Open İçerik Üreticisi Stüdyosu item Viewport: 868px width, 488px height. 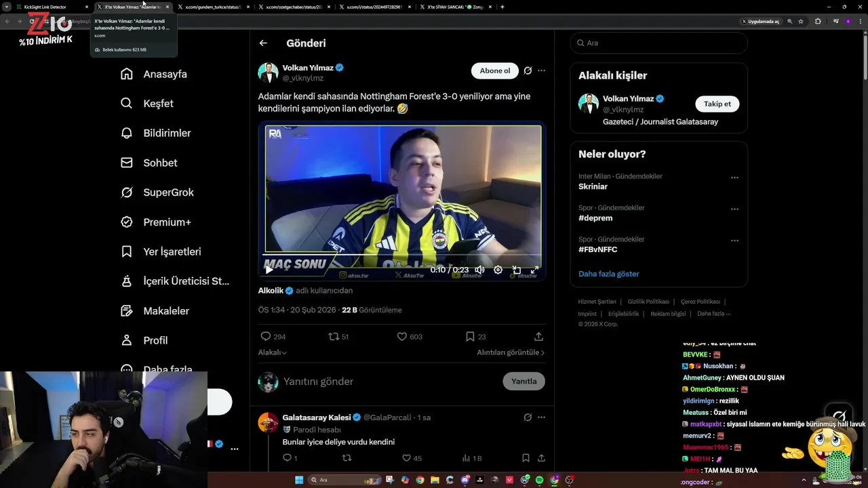pyautogui.click(x=175, y=281)
